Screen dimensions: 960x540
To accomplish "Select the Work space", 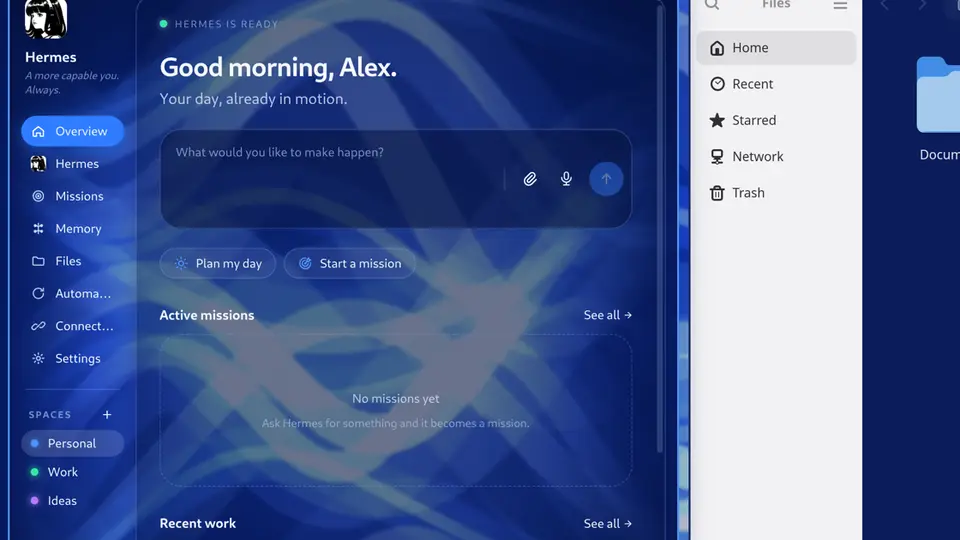I will coord(72,472).
